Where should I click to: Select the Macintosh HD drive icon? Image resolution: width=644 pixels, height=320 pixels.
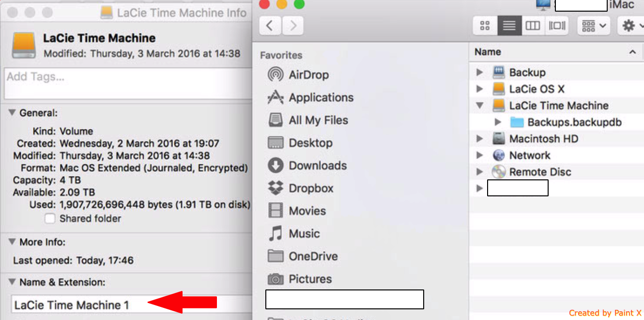[x=499, y=139]
